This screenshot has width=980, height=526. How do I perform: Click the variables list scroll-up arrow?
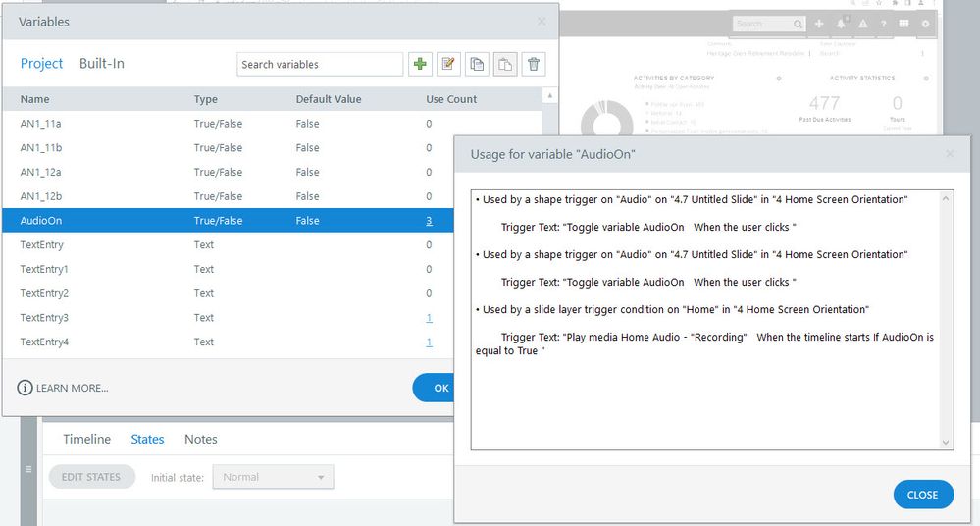click(x=550, y=96)
